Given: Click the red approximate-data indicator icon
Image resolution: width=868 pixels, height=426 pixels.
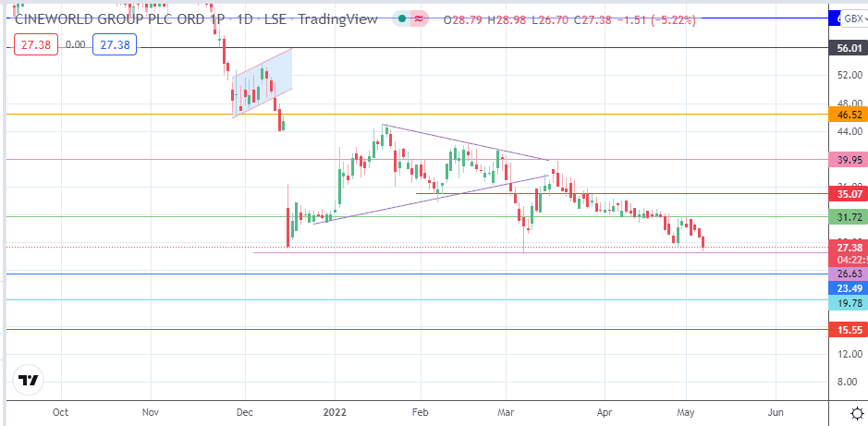Looking at the screenshot, I should pos(420,19).
